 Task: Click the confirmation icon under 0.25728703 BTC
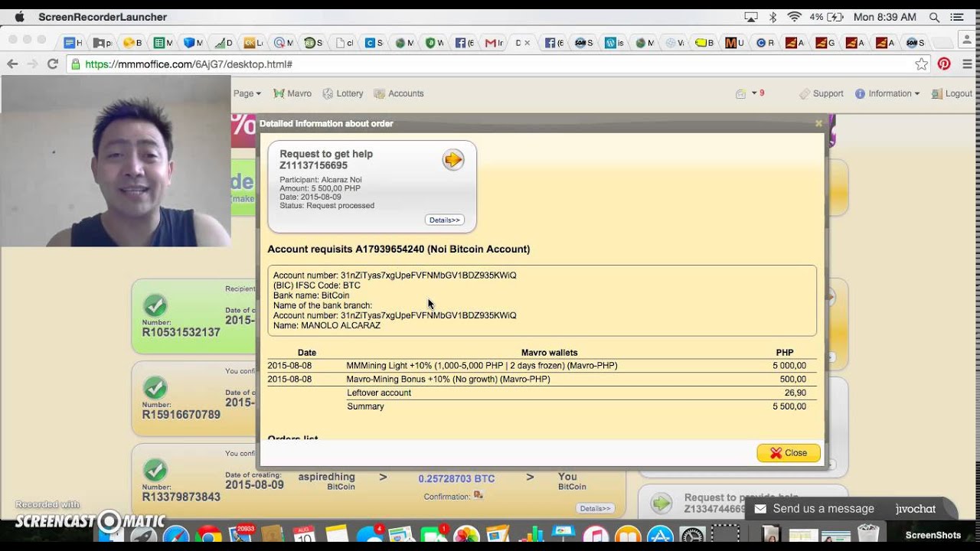[x=479, y=495]
